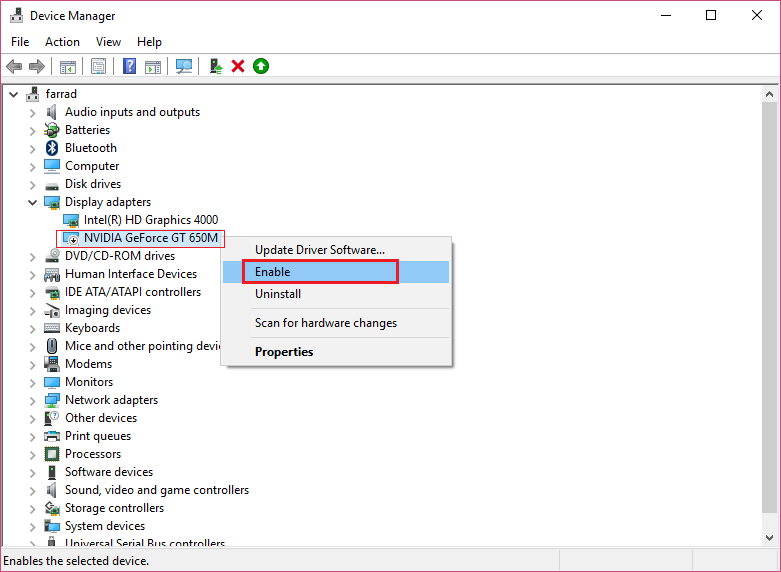Select the Computer category label
Viewport: 781px width, 572px height.
[x=92, y=166]
